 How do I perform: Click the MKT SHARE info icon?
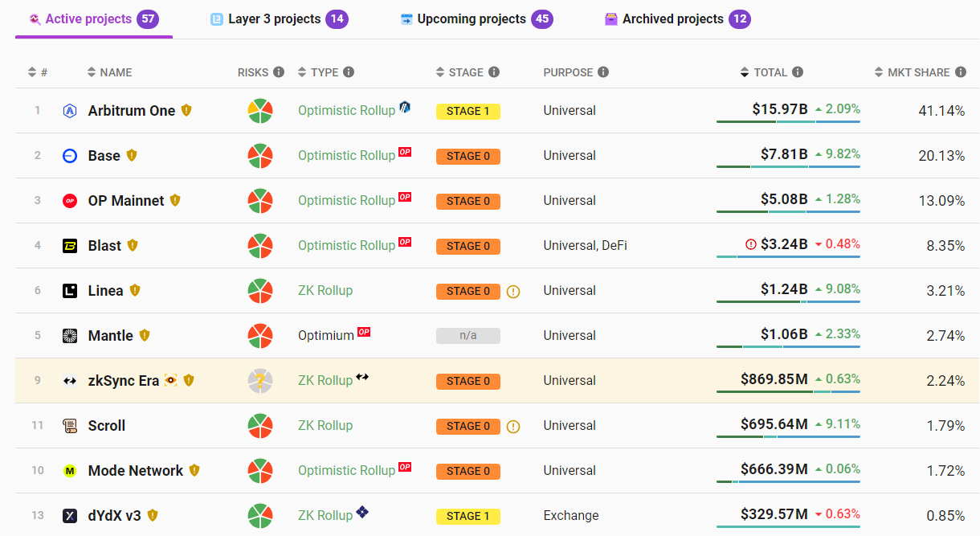960,72
